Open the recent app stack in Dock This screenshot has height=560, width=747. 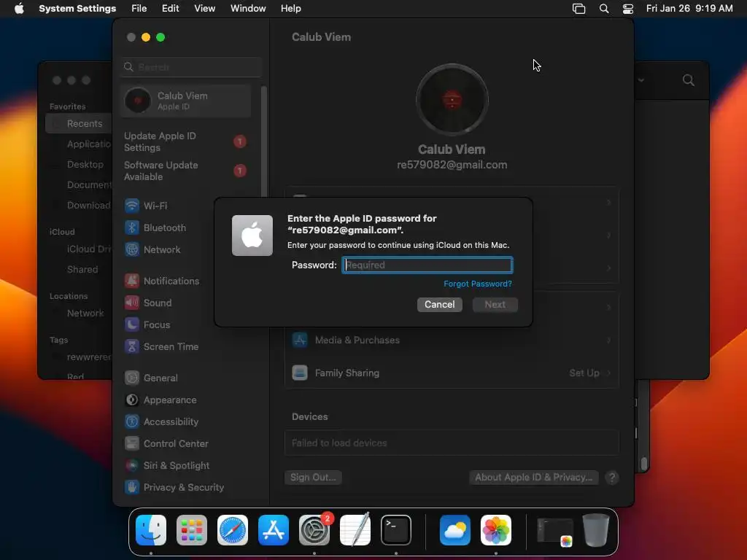(555, 531)
